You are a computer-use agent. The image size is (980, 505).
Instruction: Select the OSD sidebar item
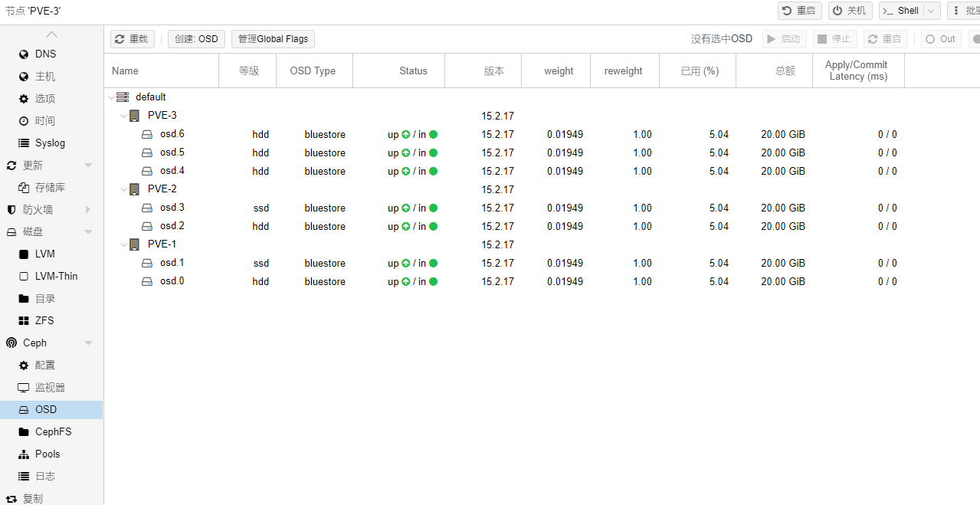pyautogui.click(x=51, y=410)
